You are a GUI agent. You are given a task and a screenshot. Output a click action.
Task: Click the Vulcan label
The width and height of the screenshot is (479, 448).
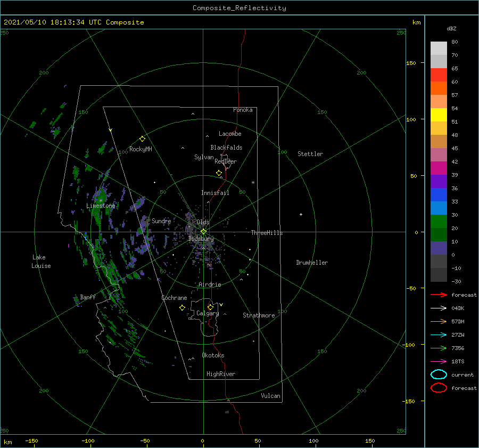click(270, 396)
